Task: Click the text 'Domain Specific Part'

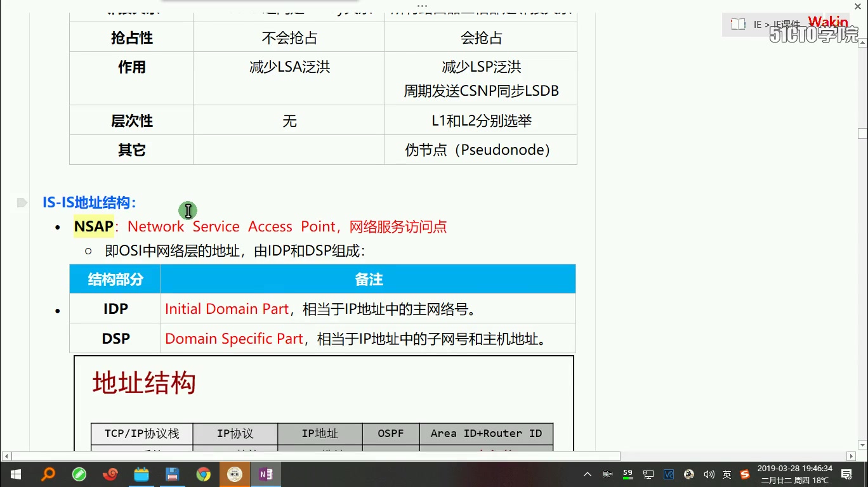Action: pos(234,339)
